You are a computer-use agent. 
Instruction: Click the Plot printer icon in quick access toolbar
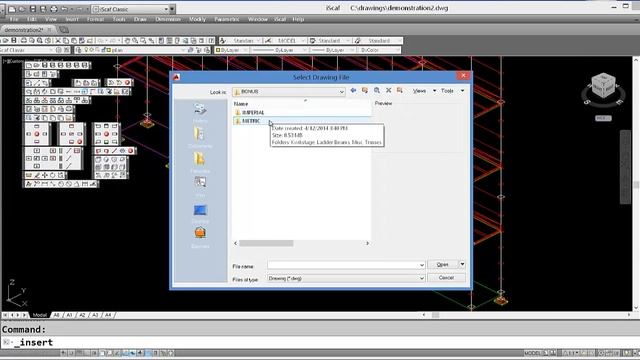[53, 9]
